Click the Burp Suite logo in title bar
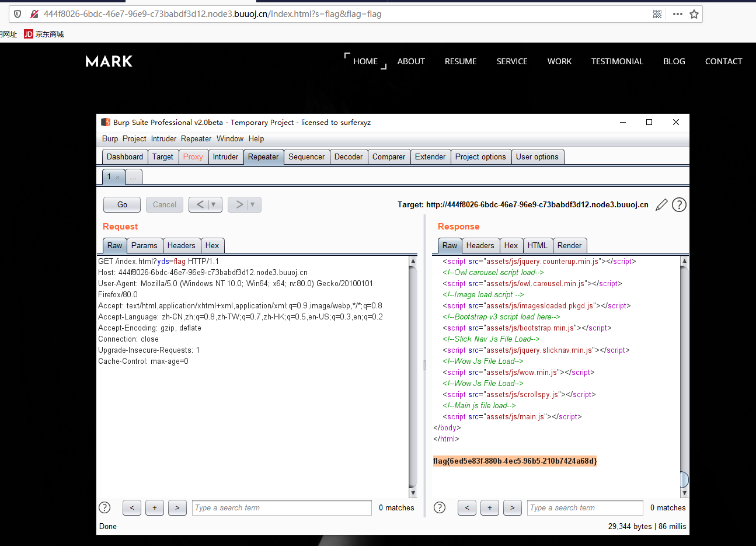This screenshot has height=546, width=756. [106, 122]
